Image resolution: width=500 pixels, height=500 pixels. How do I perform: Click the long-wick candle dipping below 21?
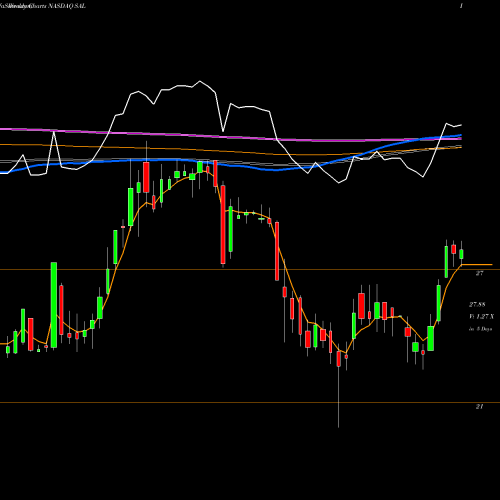pyautogui.click(x=338, y=385)
